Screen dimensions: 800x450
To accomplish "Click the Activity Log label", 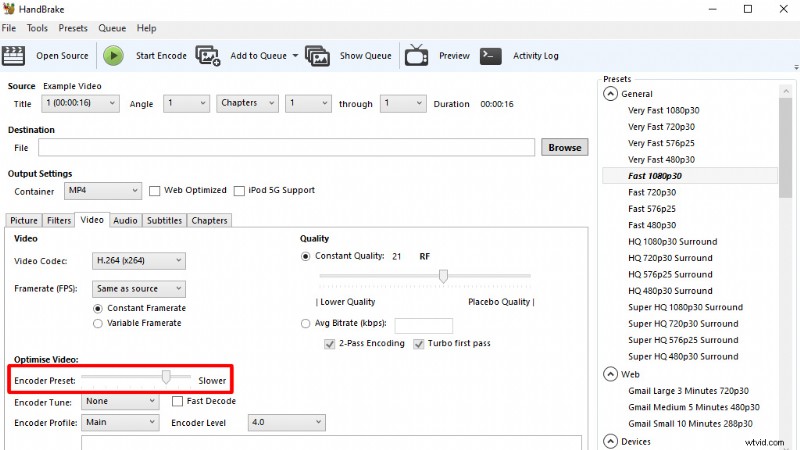I will tap(536, 56).
